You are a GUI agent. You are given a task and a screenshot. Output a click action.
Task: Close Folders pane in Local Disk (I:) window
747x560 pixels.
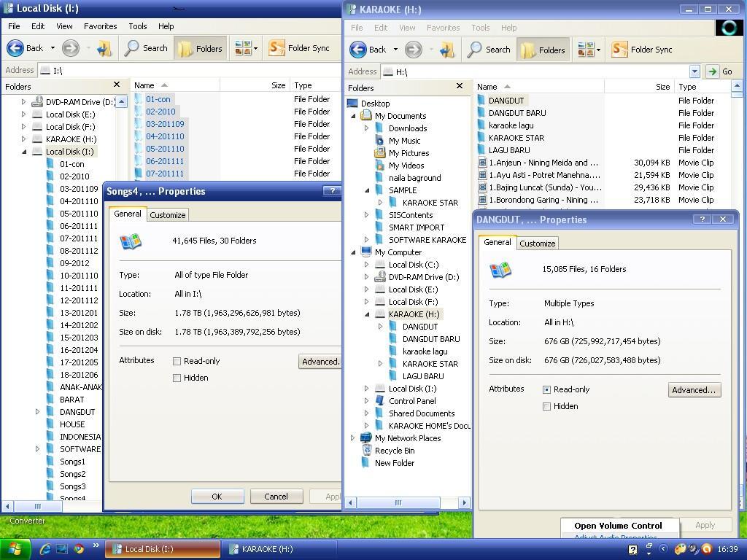click(x=117, y=85)
